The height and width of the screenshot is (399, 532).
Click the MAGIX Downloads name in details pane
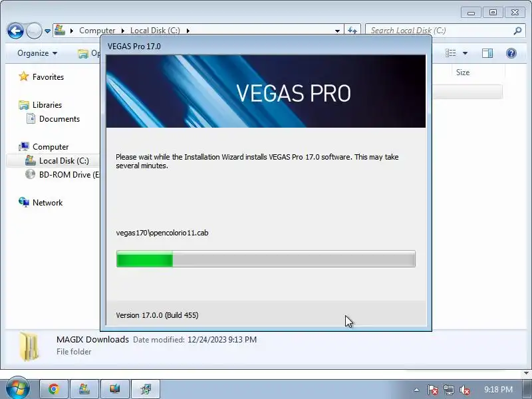point(92,340)
